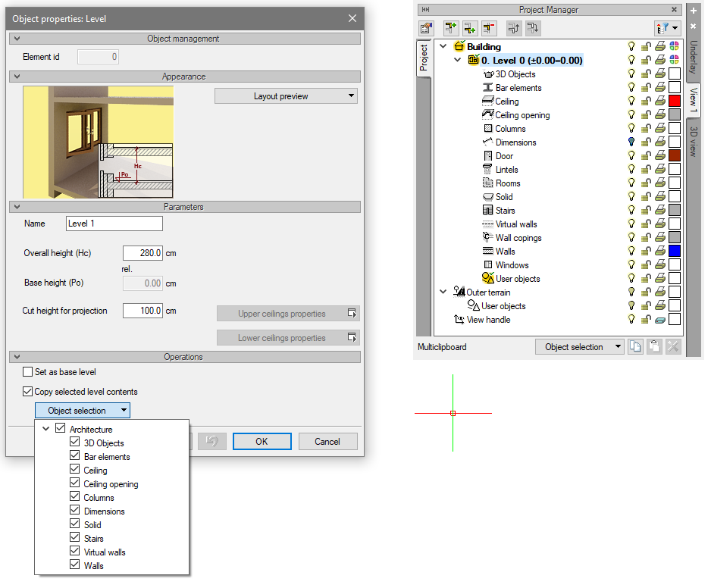Open the Layout preview dropdown
The image size is (711, 588).
click(286, 96)
